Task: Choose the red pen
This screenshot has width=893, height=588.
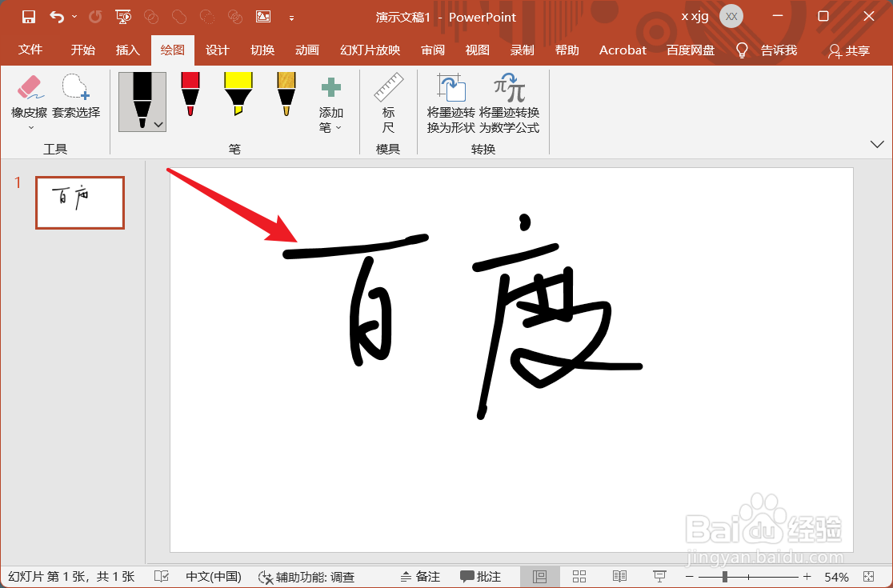Action: [190, 94]
